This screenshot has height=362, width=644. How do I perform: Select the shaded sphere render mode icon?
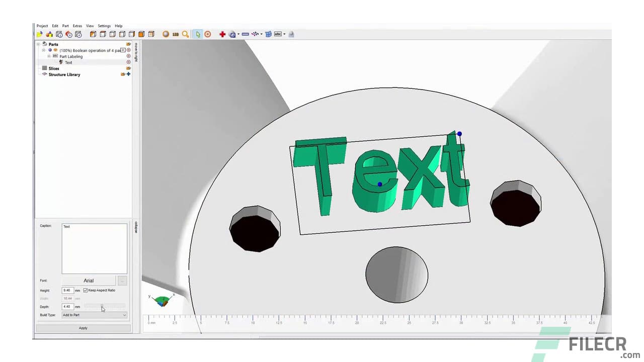coord(166,34)
